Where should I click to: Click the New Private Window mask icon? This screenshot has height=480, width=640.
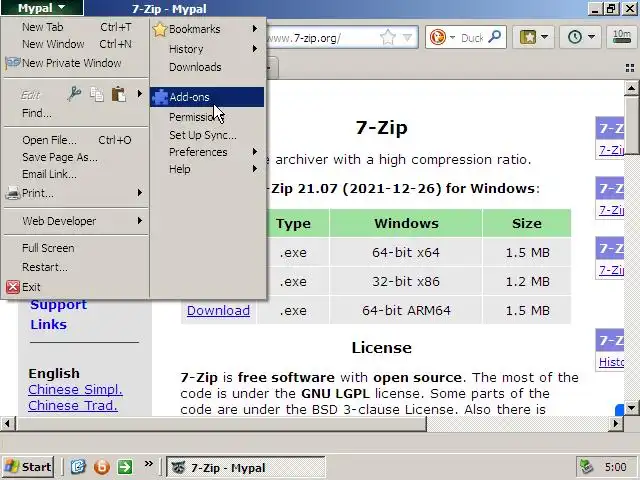point(13,63)
